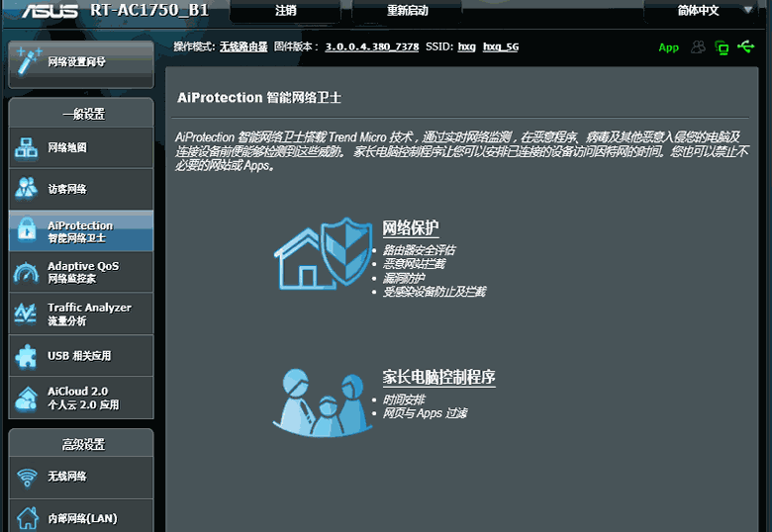Image resolution: width=772 pixels, height=532 pixels.
Task: Click the green network client status icon
Action: click(722, 47)
